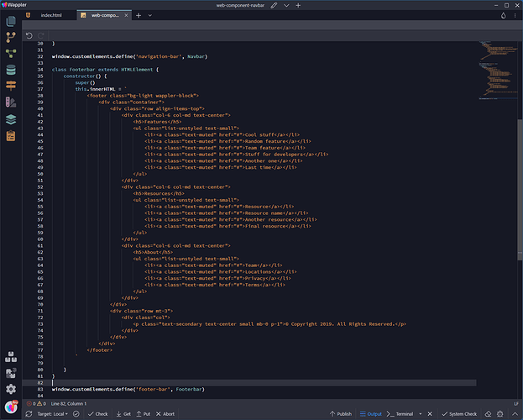Close the web-compo... tab

126,15
